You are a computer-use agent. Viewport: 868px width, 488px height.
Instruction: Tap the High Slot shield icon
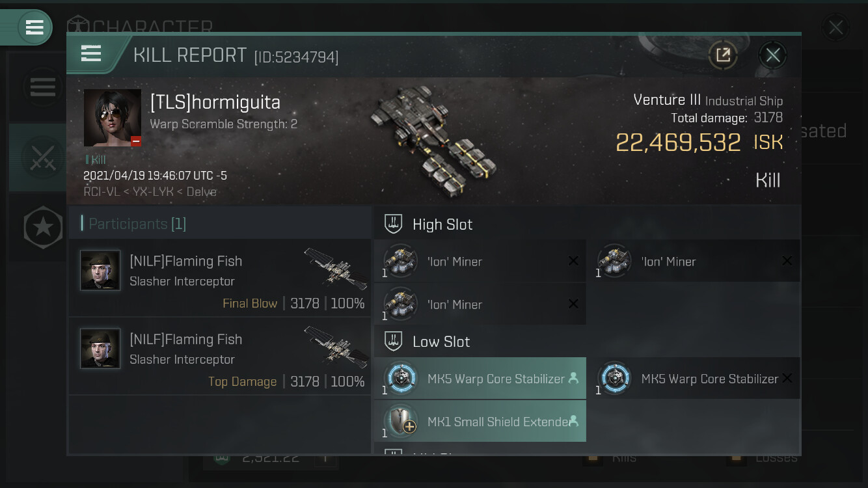click(393, 224)
